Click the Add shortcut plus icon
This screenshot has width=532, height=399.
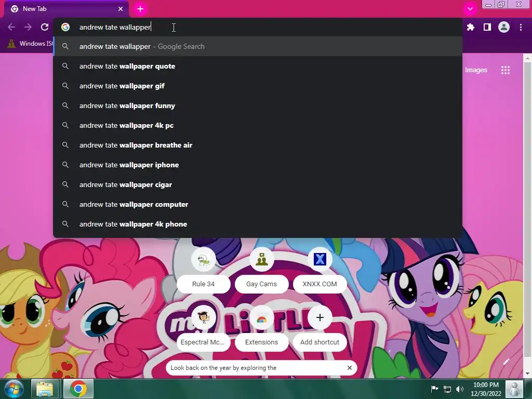click(320, 317)
